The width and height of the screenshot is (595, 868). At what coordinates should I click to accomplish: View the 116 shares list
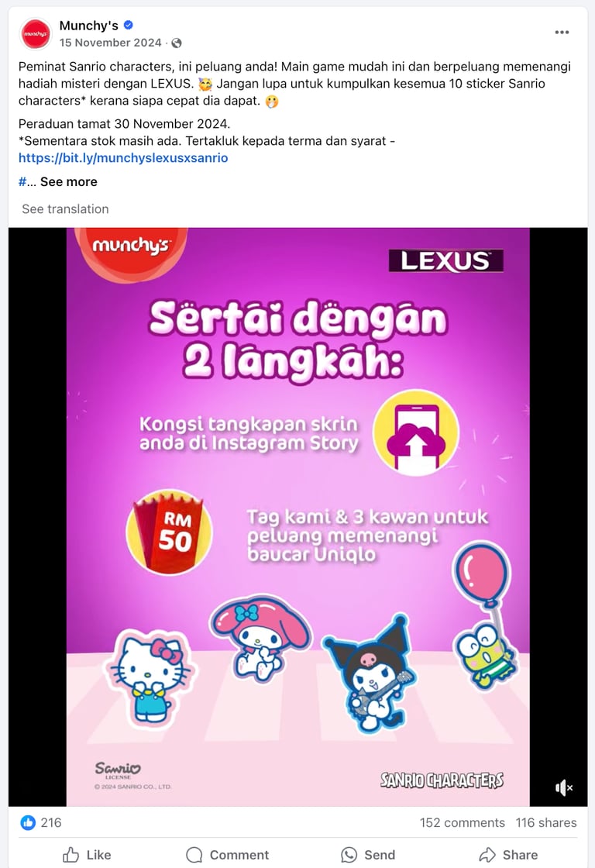coord(546,822)
